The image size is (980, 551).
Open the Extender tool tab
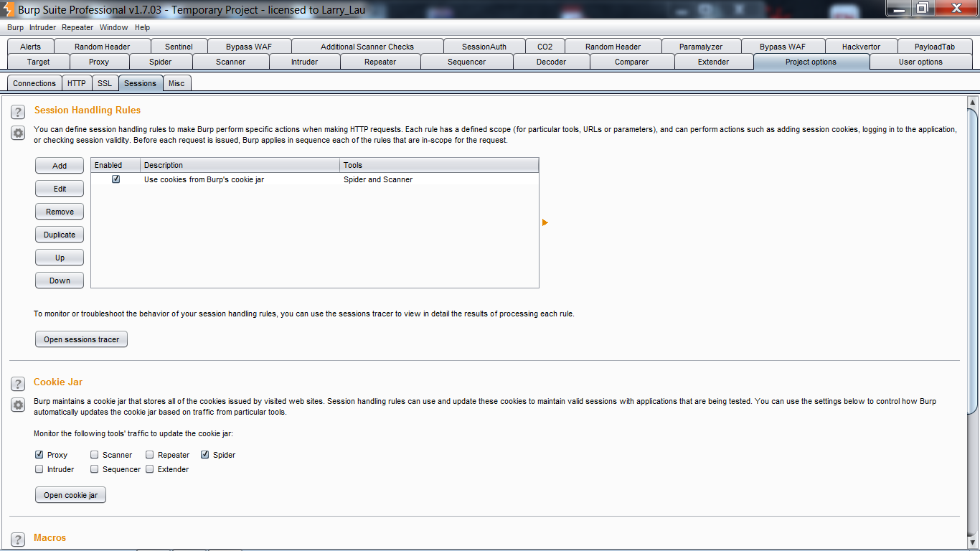point(714,62)
